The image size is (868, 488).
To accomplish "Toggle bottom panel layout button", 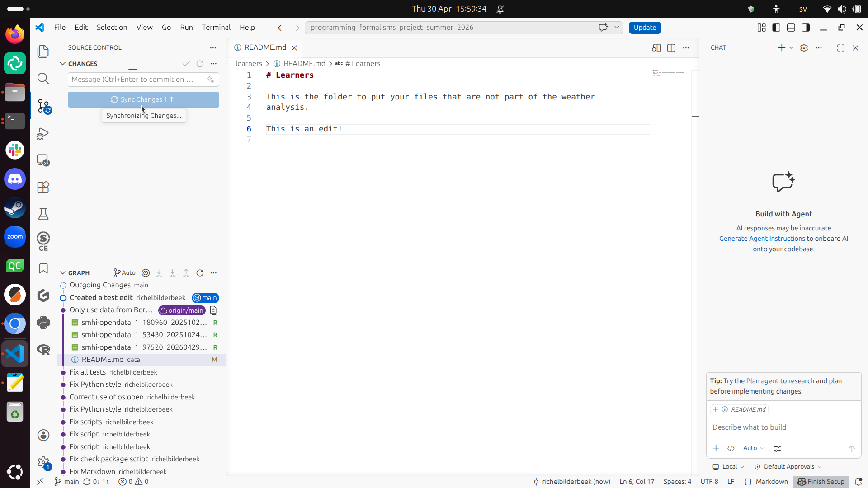I will click(x=791, y=28).
